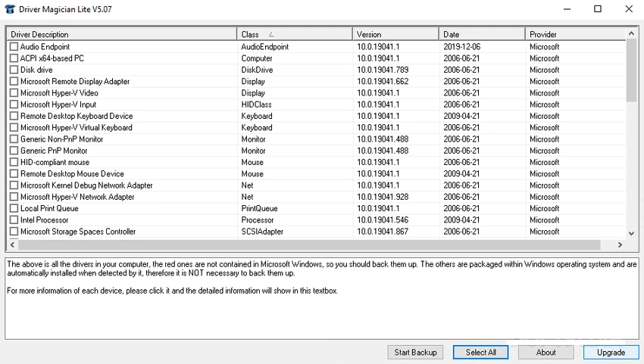Viewport: 644px width, 364px height.
Task: Check the ACPI x64-based PC checkbox
Action: point(14,58)
